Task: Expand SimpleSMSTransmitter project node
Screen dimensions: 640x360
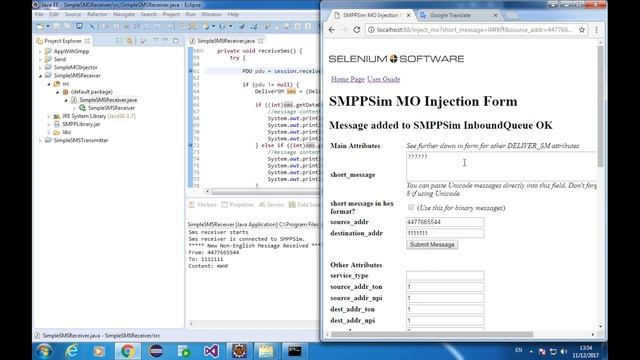Action: click(x=40, y=140)
